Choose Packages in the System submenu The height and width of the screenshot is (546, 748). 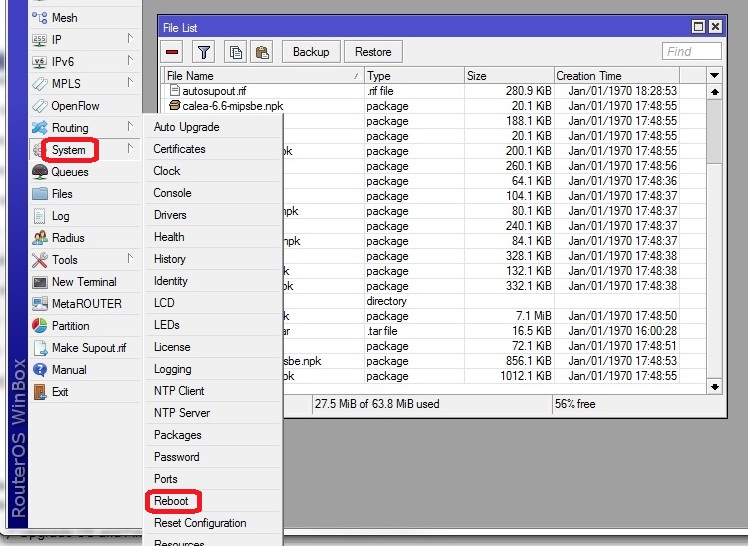tap(177, 435)
